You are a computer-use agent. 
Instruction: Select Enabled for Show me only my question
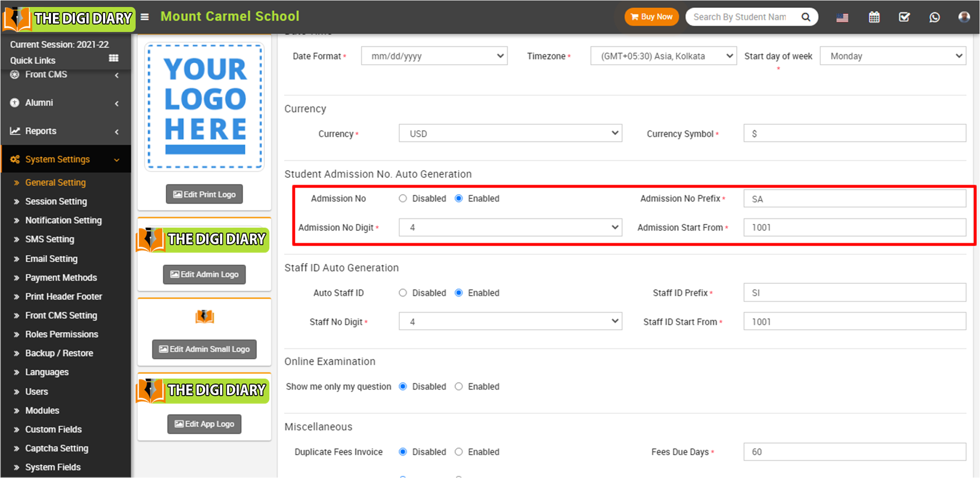click(459, 386)
